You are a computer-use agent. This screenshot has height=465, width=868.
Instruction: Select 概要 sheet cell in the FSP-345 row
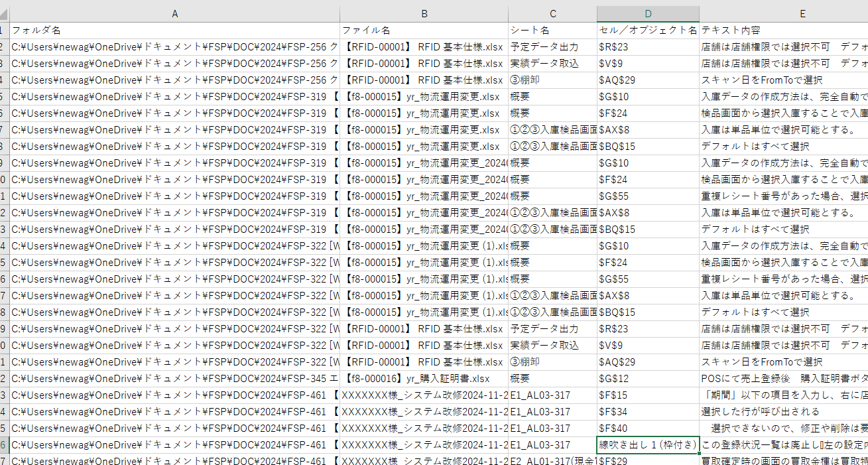(553, 379)
